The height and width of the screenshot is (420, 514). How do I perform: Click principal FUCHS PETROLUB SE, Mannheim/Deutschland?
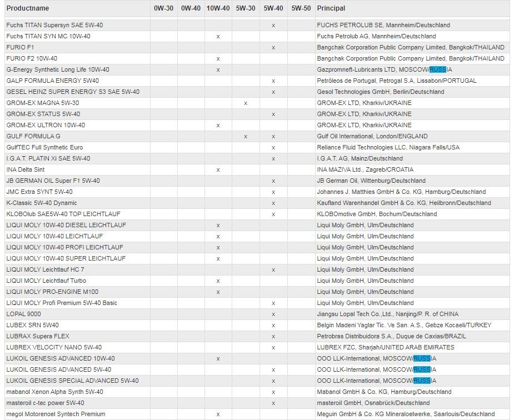(x=383, y=25)
